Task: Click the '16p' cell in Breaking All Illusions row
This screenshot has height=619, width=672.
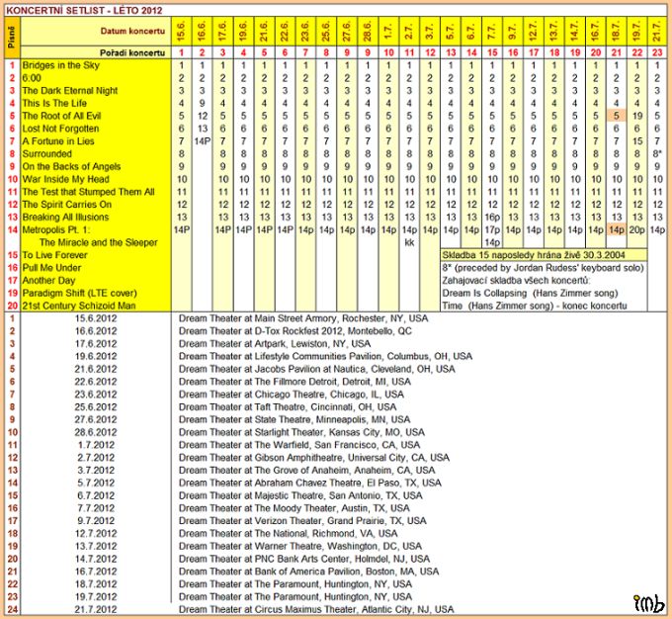Action: click(493, 217)
